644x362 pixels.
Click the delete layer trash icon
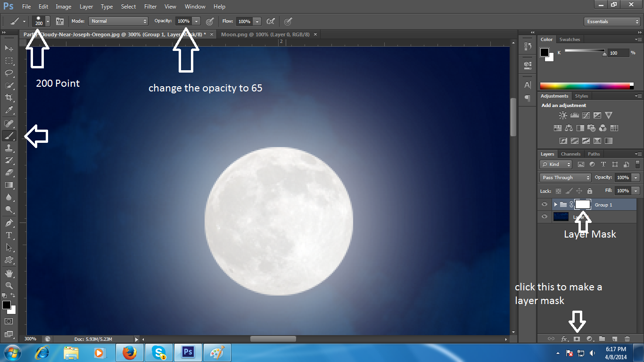(627, 338)
